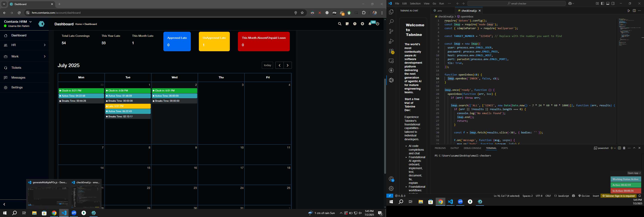644x217 pixels.
Task: Open Source Control view in VS Code
Action: coord(391,32)
